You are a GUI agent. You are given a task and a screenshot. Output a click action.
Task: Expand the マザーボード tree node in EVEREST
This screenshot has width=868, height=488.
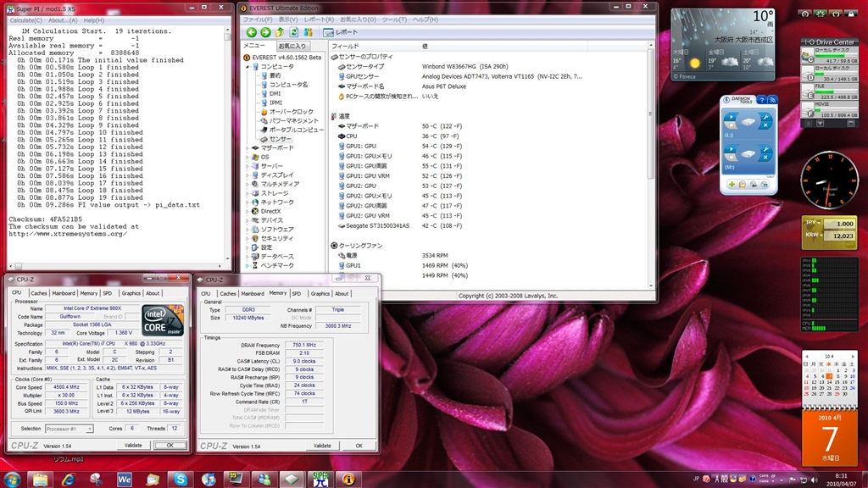[247, 147]
